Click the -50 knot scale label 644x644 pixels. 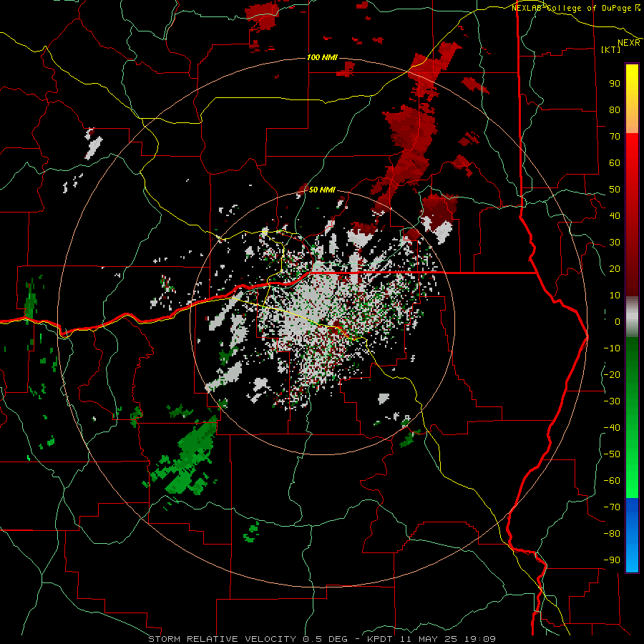coord(612,454)
